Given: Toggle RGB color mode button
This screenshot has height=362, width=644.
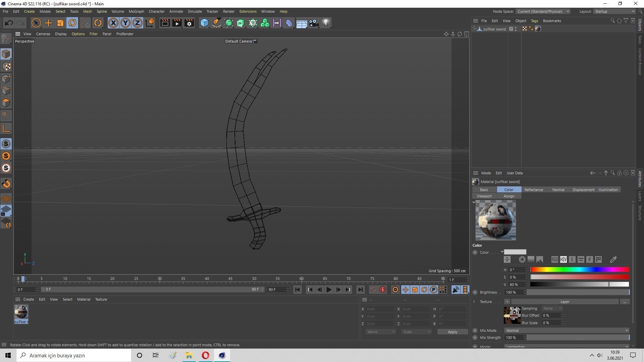Looking at the screenshot, I should click(554, 259).
